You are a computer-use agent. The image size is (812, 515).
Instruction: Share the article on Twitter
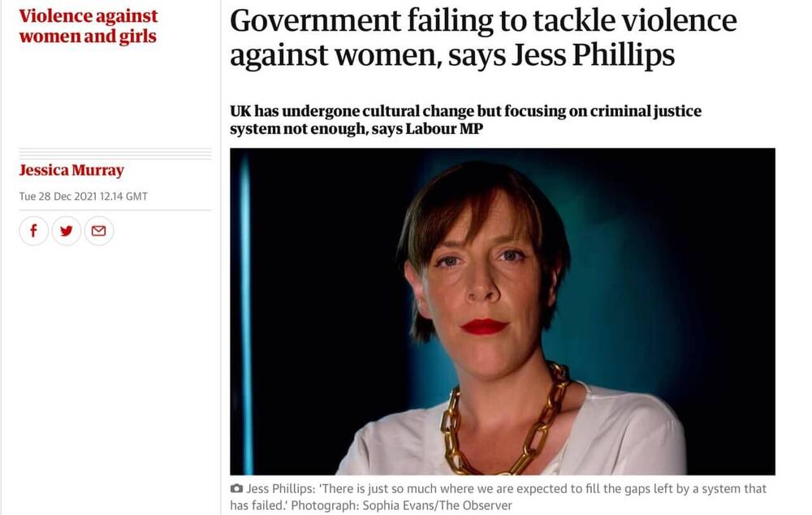pyautogui.click(x=67, y=231)
